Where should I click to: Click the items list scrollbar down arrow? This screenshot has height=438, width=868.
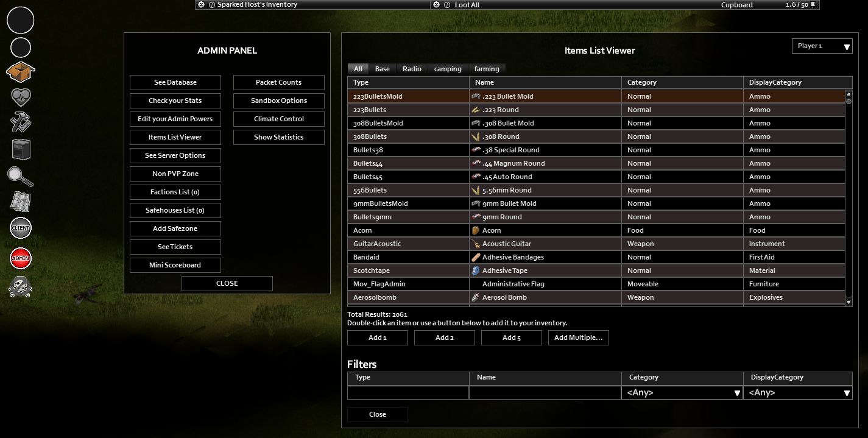[x=849, y=302]
